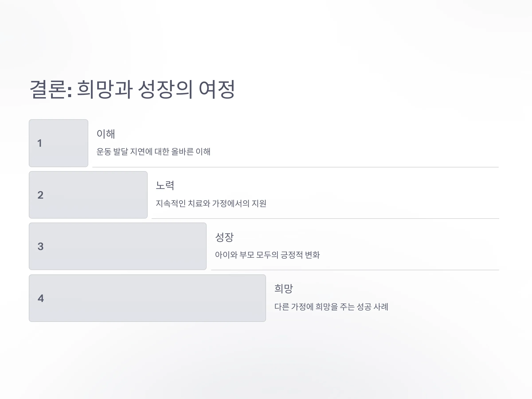Click the number 1 label
The width and height of the screenshot is (532, 399).
coord(40,143)
